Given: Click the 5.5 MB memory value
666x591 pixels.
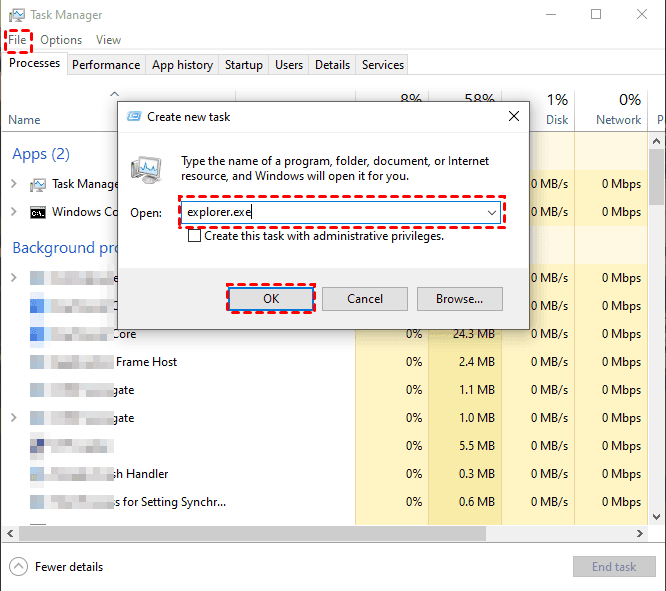Looking at the screenshot, I should [x=477, y=446].
